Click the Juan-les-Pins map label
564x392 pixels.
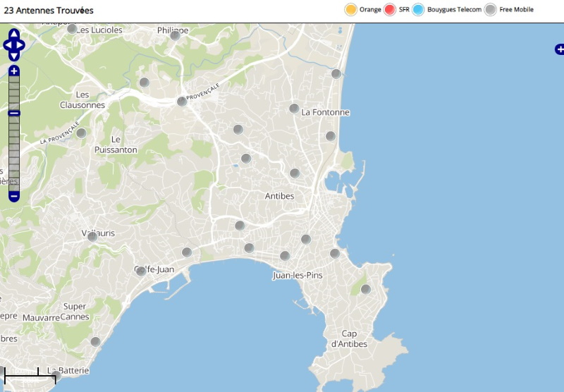298,276
